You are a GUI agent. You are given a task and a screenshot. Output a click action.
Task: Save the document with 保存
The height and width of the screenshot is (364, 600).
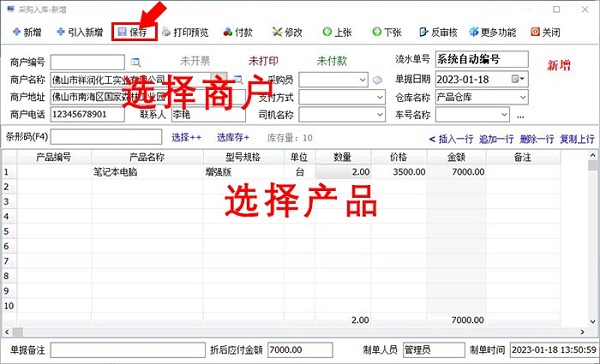pyautogui.click(x=134, y=32)
